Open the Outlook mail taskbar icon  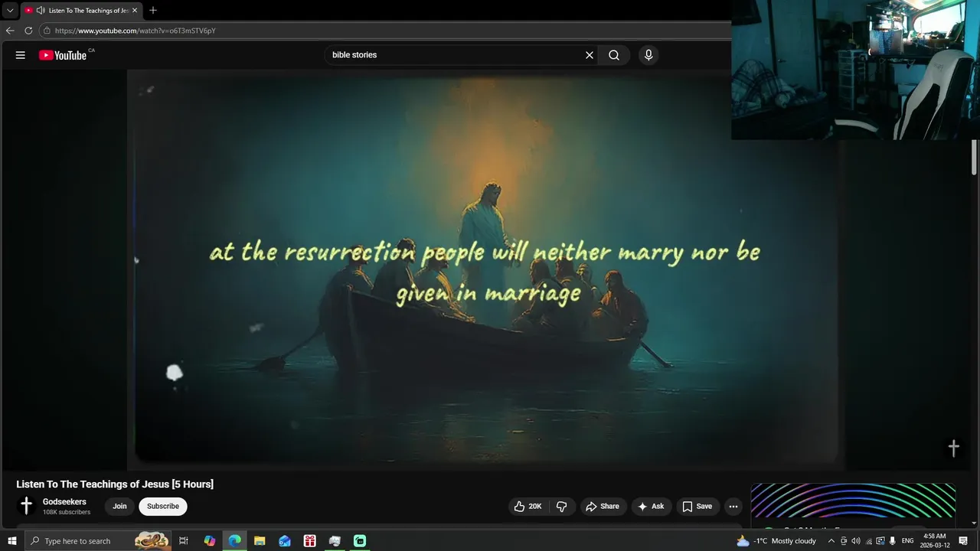pyautogui.click(x=285, y=541)
